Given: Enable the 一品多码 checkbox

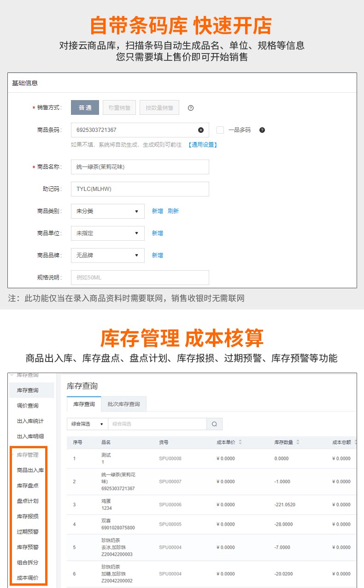Looking at the screenshot, I should 220,130.
